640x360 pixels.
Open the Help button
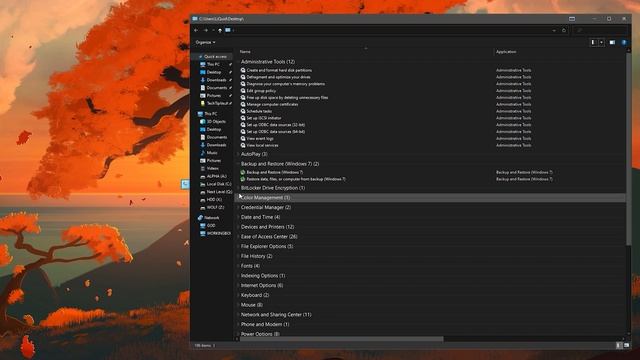(624, 42)
